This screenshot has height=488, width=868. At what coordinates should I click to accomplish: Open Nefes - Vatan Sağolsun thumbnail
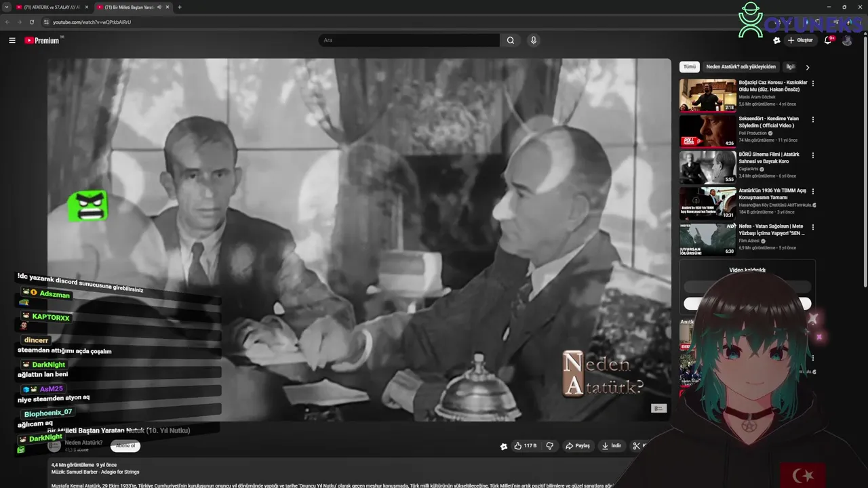[x=708, y=239]
